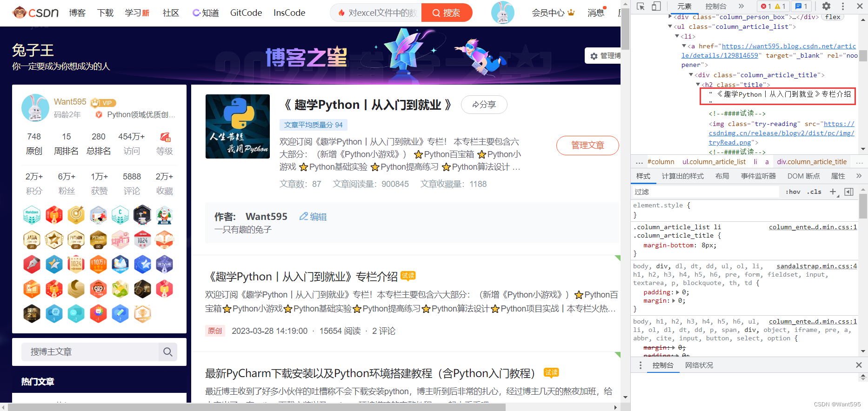868x411 pixels.
Task: Open the 社区 nav menu item
Action: tap(171, 13)
